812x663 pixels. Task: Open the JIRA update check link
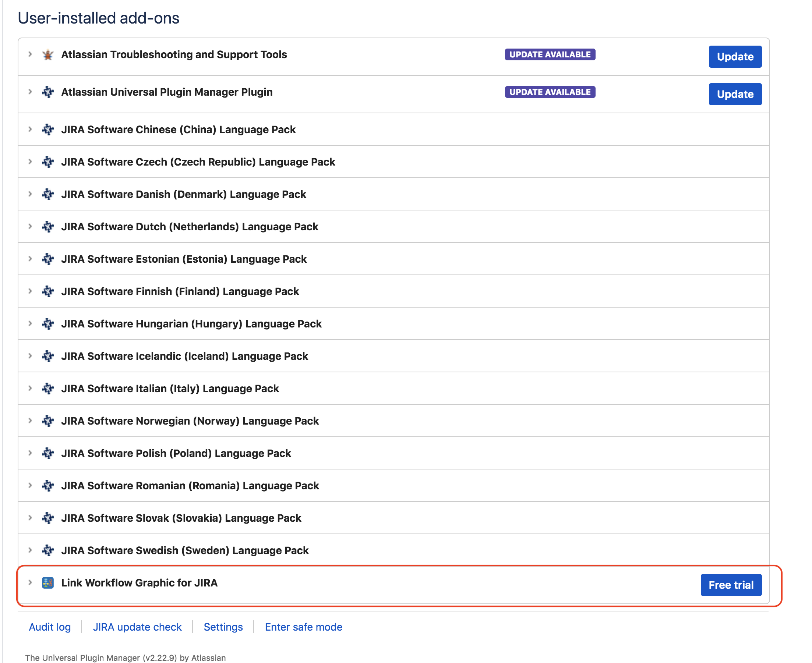[137, 627]
